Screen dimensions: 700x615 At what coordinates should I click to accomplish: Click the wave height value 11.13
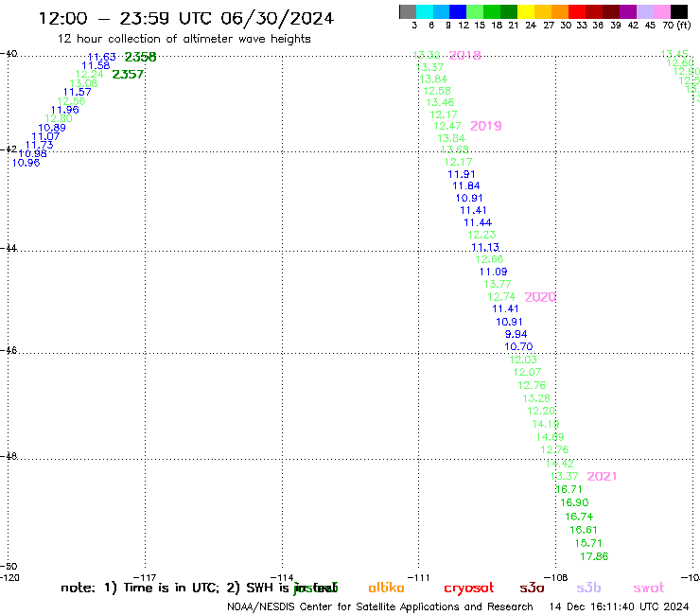pos(485,247)
